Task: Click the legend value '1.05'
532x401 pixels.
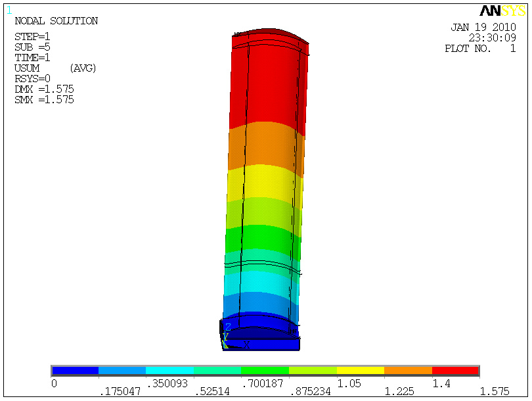Action: (349, 383)
